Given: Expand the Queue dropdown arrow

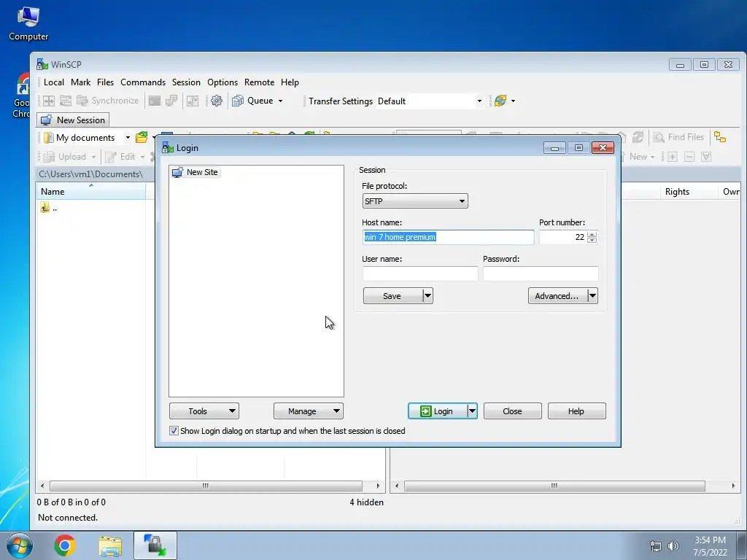Looking at the screenshot, I should 280,101.
